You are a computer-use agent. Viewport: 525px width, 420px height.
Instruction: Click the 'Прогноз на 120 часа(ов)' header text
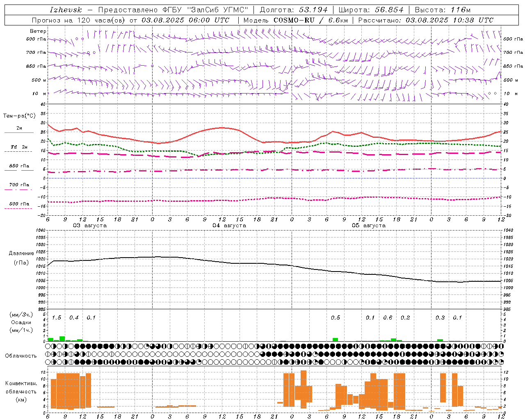point(79,20)
